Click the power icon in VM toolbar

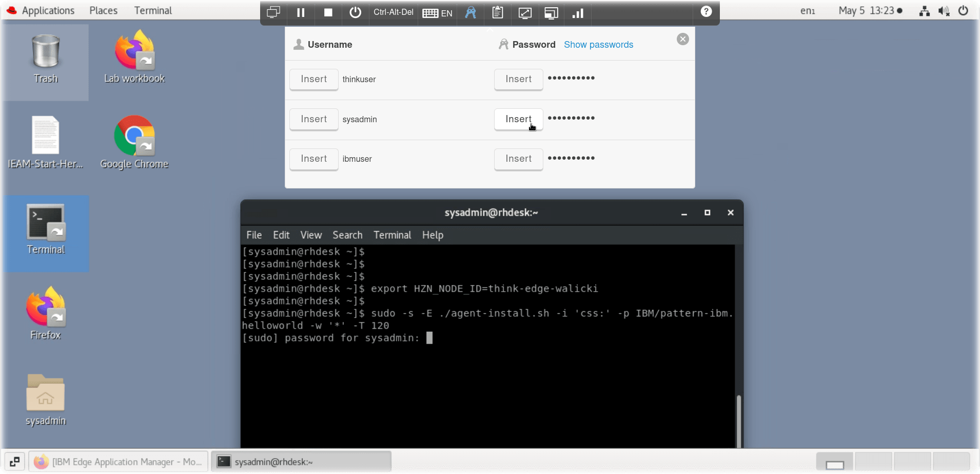pos(355,12)
